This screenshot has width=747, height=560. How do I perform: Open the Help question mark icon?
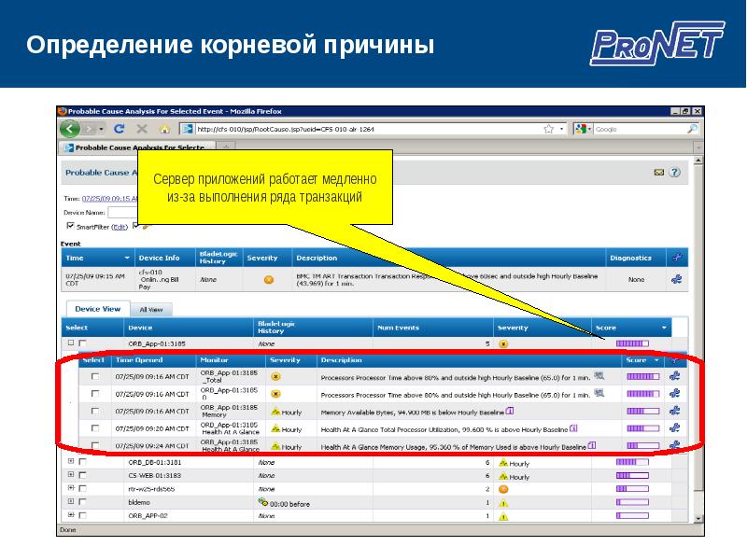click(674, 172)
